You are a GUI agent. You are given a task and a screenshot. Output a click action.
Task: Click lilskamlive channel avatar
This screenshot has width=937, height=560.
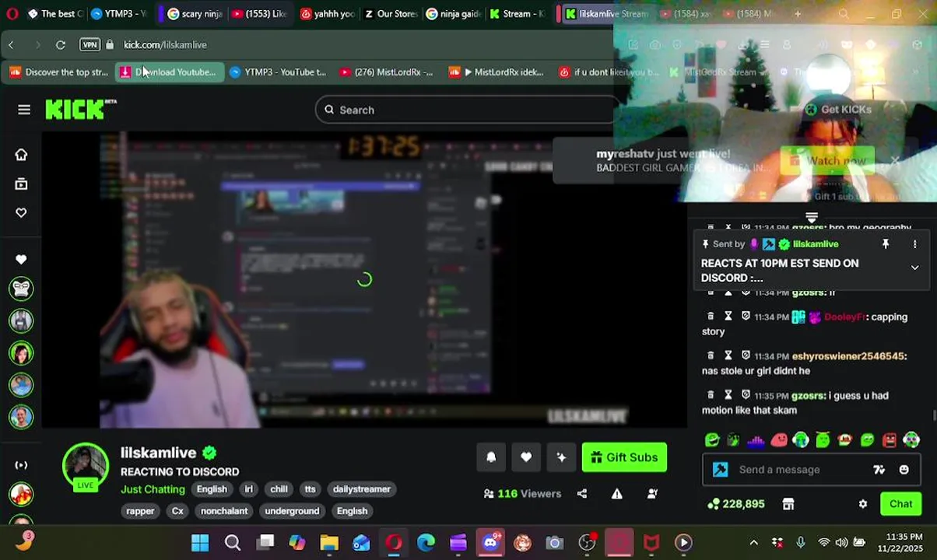point(85,465)
